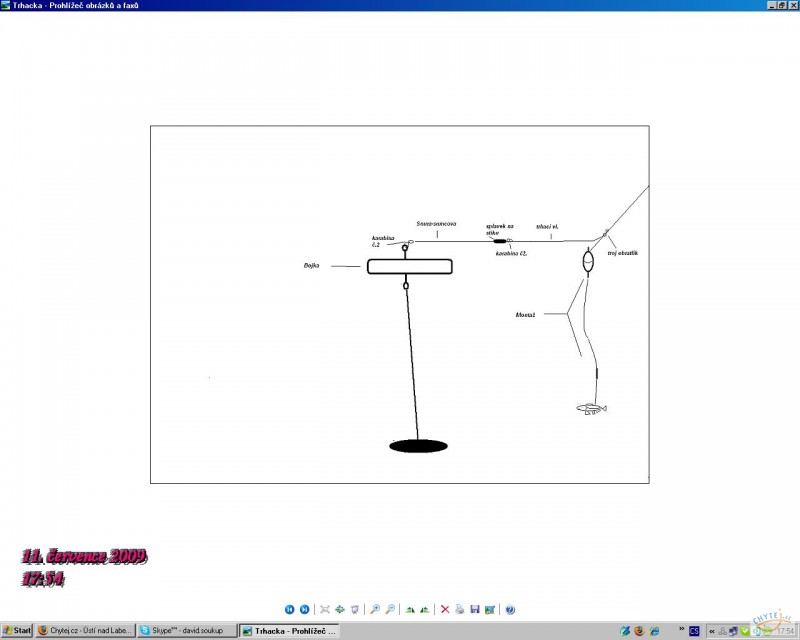The image size is (800, 640).
Task: Zoom out of the picture
Action: (390, 609)
